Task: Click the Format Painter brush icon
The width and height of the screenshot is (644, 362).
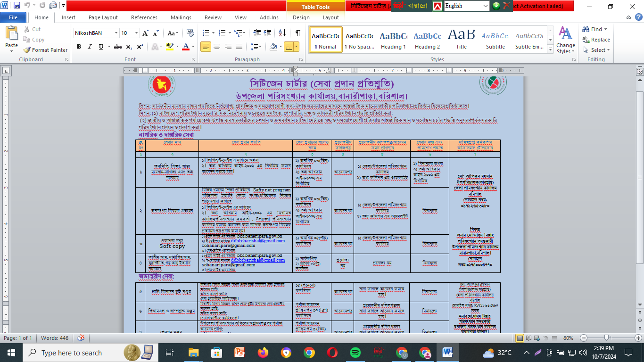Action: click(x=27, y=50)
